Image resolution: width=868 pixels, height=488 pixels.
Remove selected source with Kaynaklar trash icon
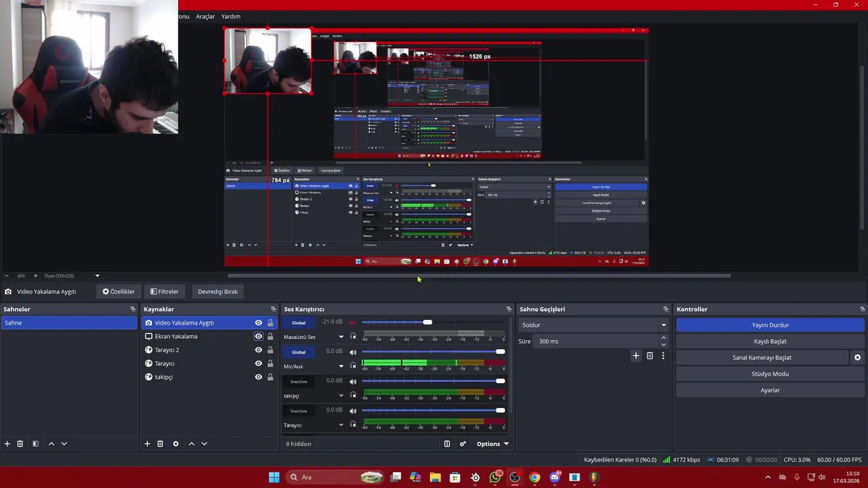[160, 444]
